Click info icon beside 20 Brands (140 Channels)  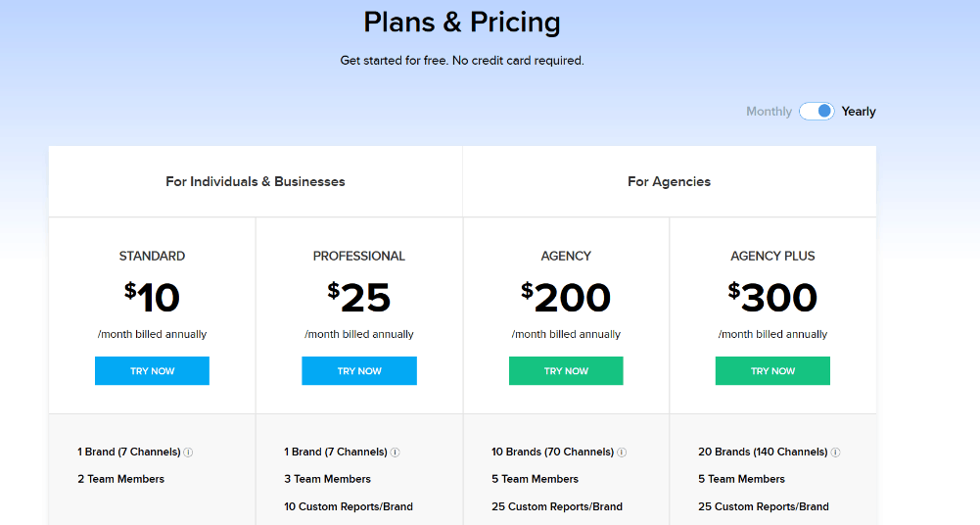pyautogui.click(x=836, y=453)
